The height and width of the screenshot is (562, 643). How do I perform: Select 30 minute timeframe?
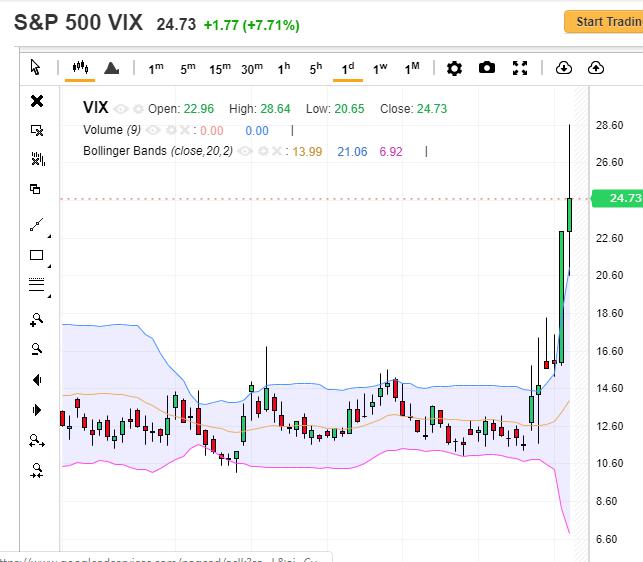(x=252, y=68)
